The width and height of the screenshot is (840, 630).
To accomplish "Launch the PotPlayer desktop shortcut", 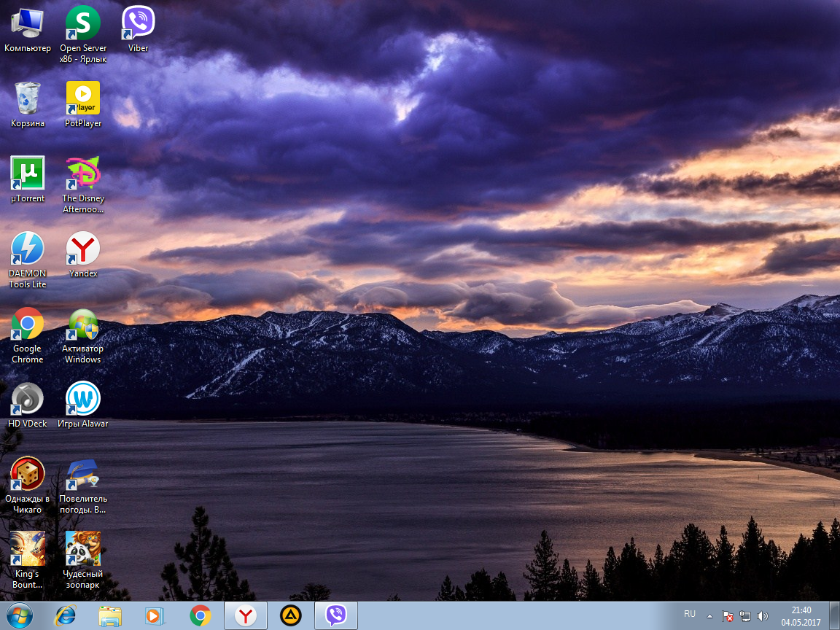I will pyautogui.click(x=83, y=98).
